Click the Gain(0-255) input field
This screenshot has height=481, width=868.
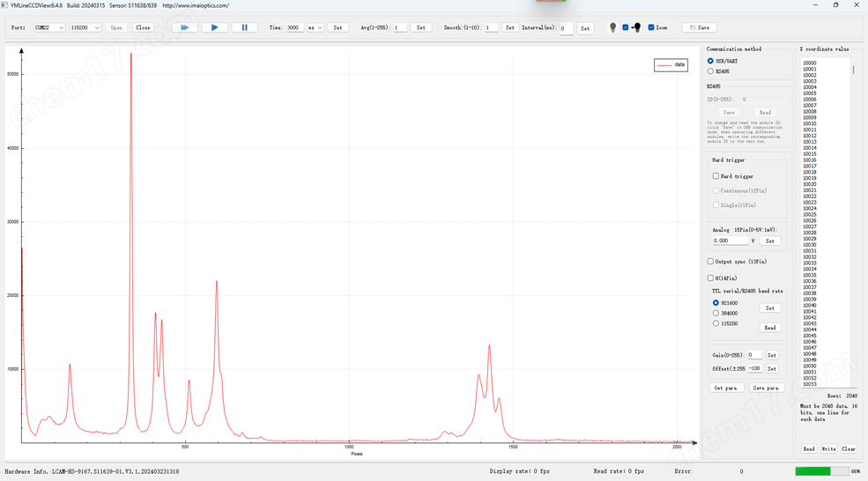pyautogui.click(x=754, y=355)
